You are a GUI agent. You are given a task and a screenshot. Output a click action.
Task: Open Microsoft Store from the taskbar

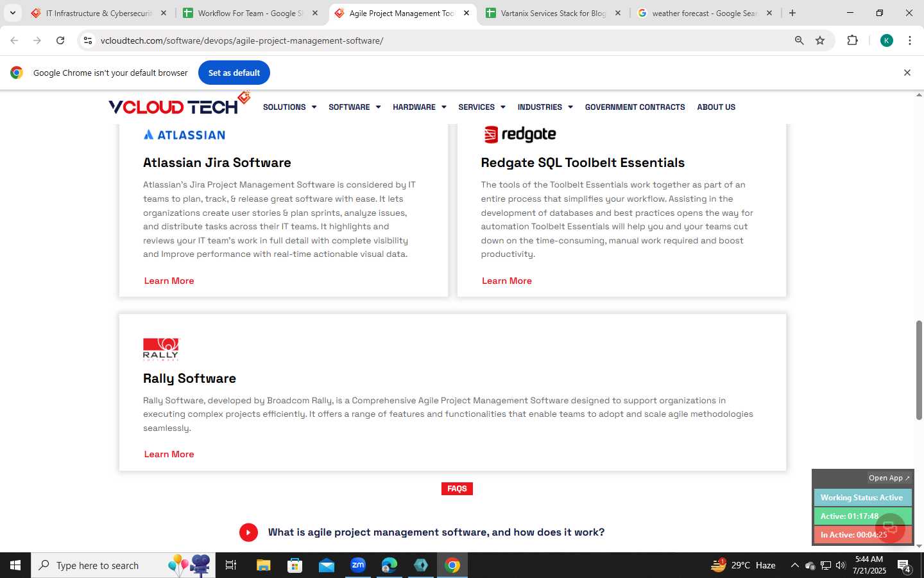tap(295, 565)
